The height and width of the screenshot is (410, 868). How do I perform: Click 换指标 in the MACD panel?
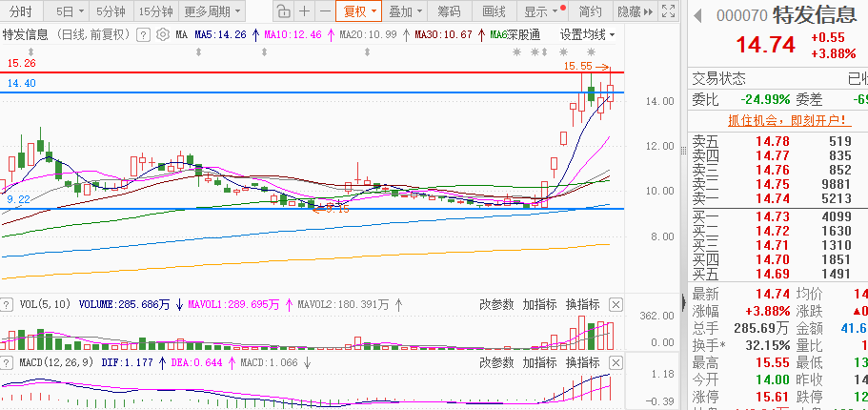(x=582, y=363)
